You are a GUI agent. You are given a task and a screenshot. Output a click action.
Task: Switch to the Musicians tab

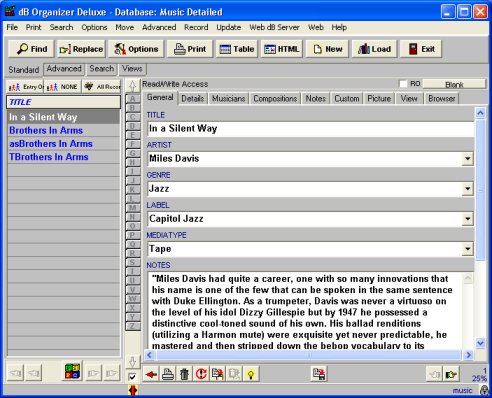[229, 99]
